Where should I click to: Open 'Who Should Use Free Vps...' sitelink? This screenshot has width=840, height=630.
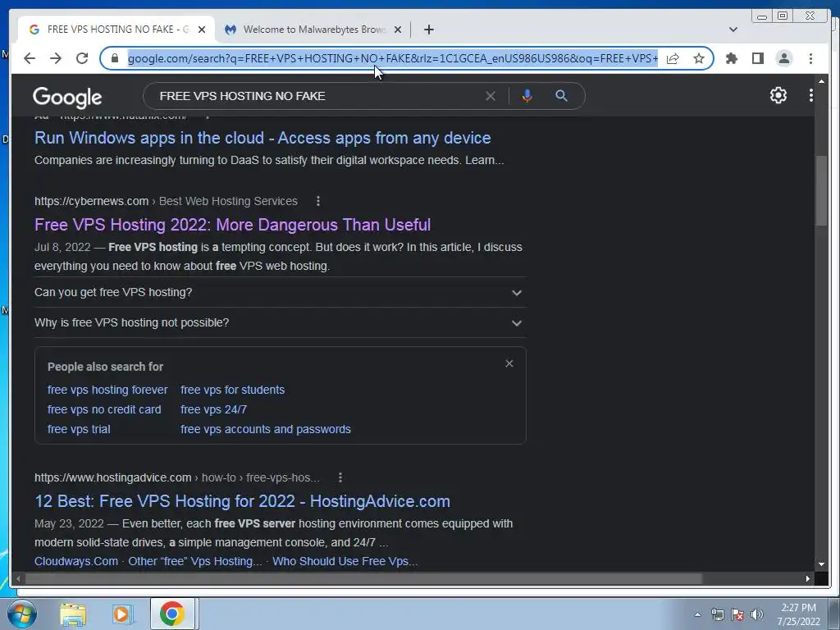(x=345, y=561)
